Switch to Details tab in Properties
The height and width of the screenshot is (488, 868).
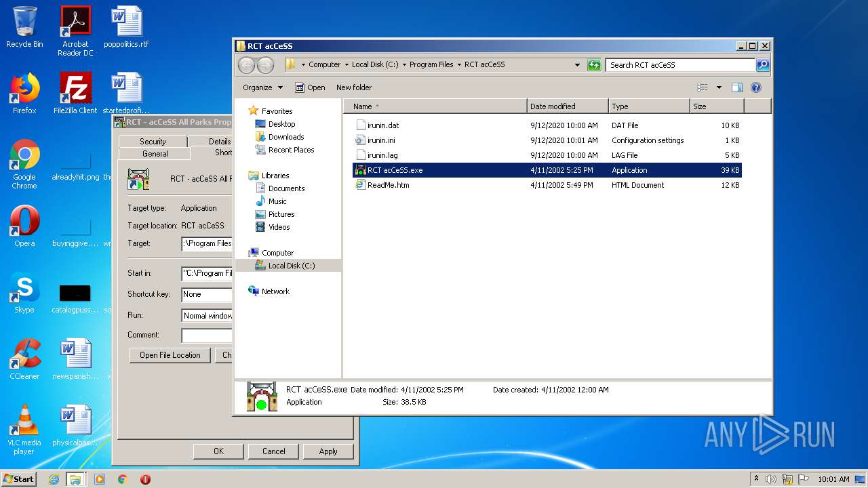pyautogui.click(x=212, y=142)
